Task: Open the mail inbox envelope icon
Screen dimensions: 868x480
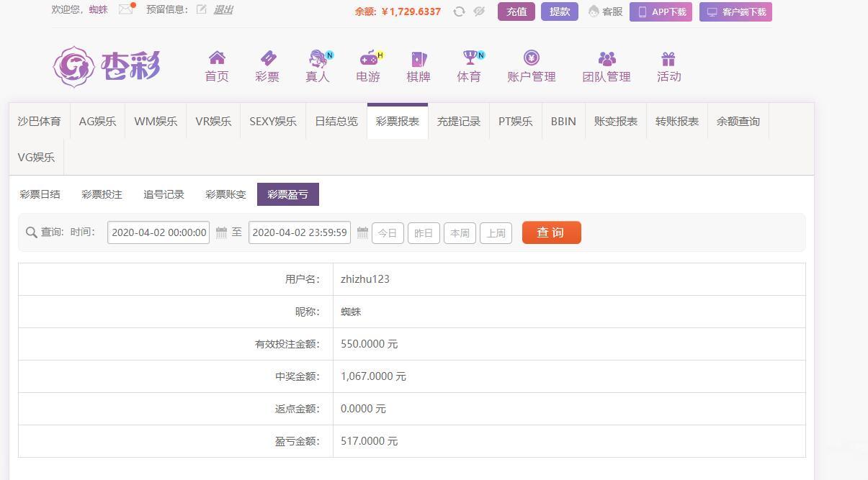Action: [125, 9]
